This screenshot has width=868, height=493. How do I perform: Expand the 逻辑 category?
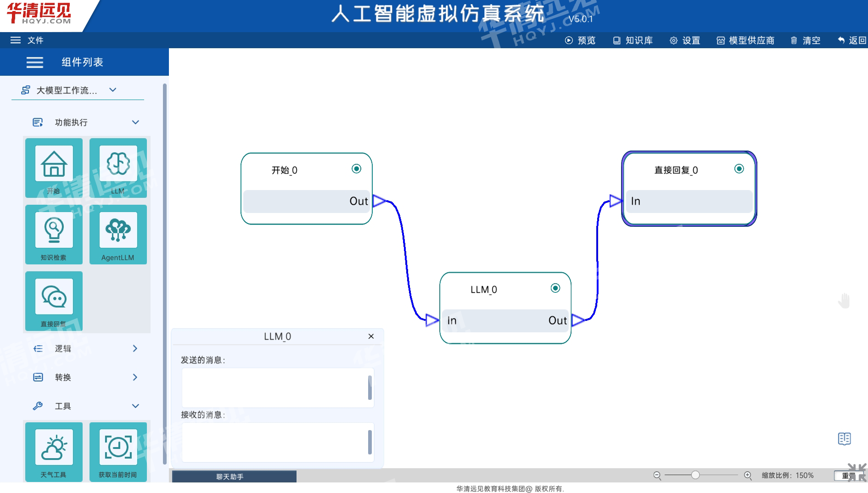85,349
